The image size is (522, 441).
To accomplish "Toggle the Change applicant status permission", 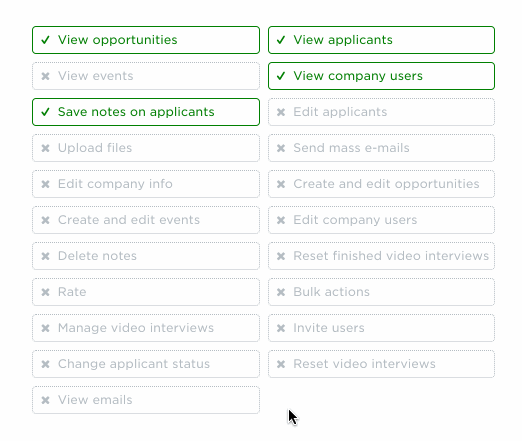I will (146, 364).
